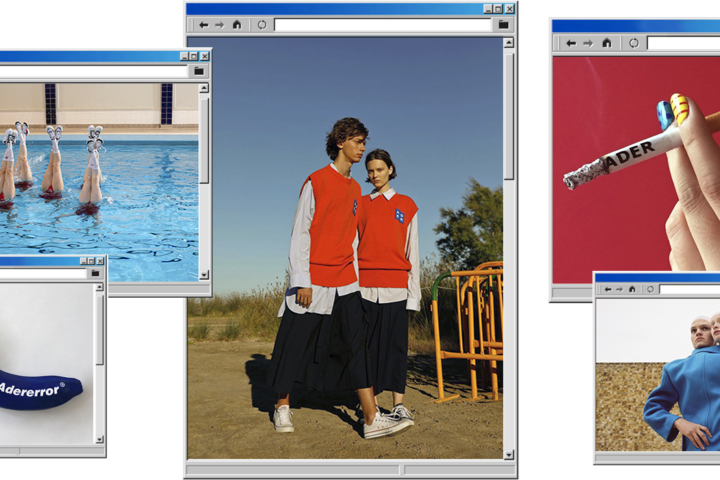Image resolution: width=720 pixels, height=480 pixels.
Task: Maximize the swimming pool window
Action: pyautogui.click(x=194, y=56)
